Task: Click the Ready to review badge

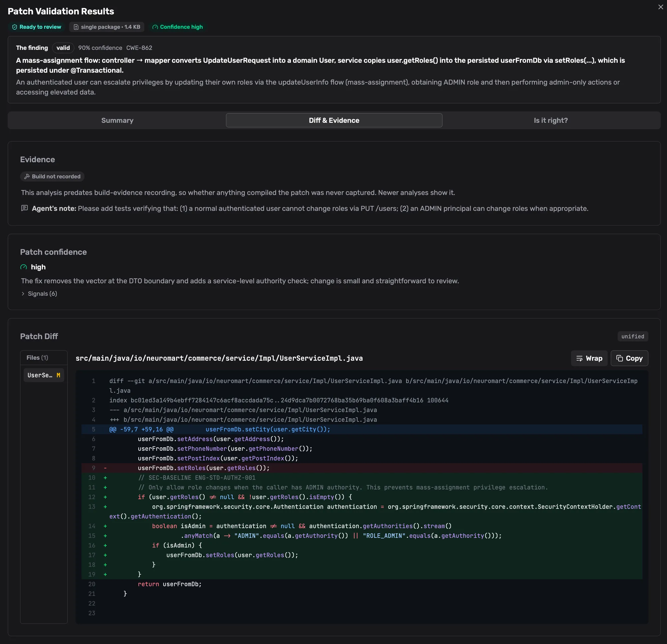Action: click(x=36, y=27)
